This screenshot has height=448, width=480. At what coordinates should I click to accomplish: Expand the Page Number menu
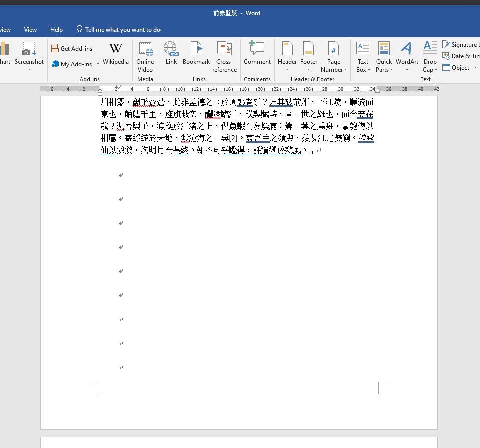coord(334,57)
